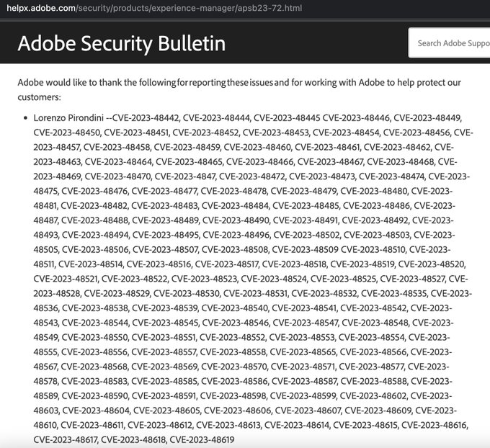The height and width of the screenshot is (448, 490).
Task: Click the helpx.adobe.com domain in address bar
Action: click(41, 8)
